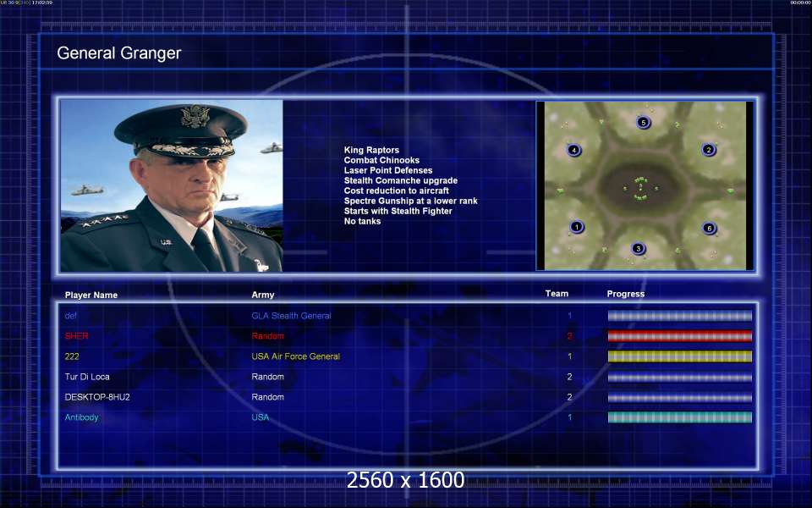
Task: Click SHER's red loading progress bar
Action: (x=679, y=336)
